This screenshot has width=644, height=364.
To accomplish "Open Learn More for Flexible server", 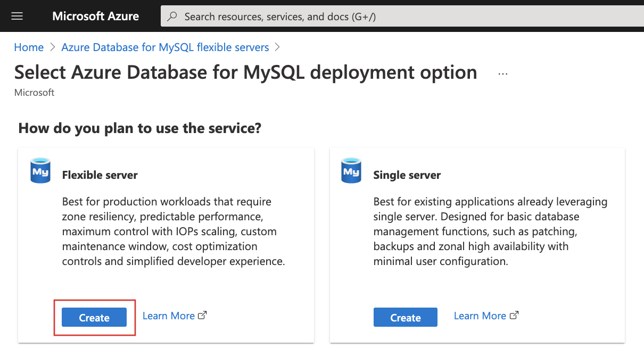I will [168, 316].
